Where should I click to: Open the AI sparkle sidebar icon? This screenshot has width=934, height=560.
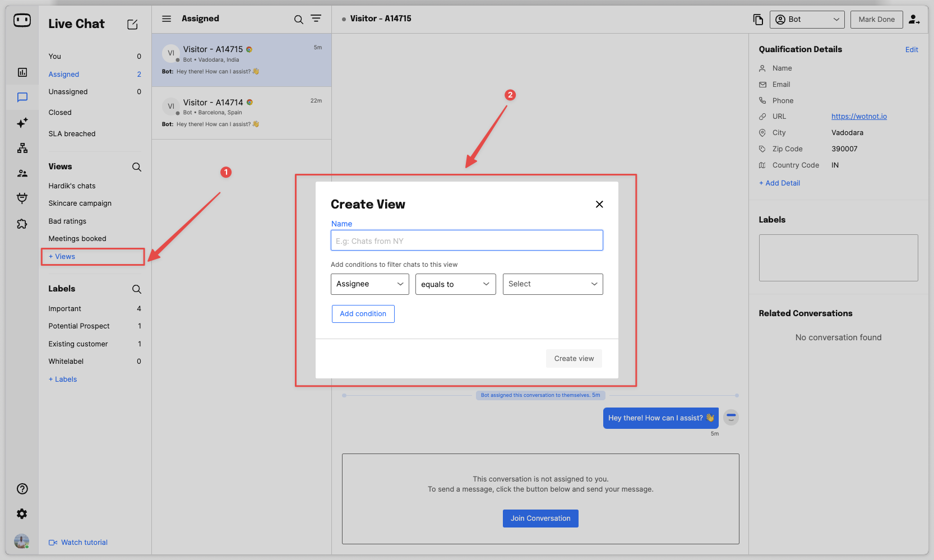22,123
